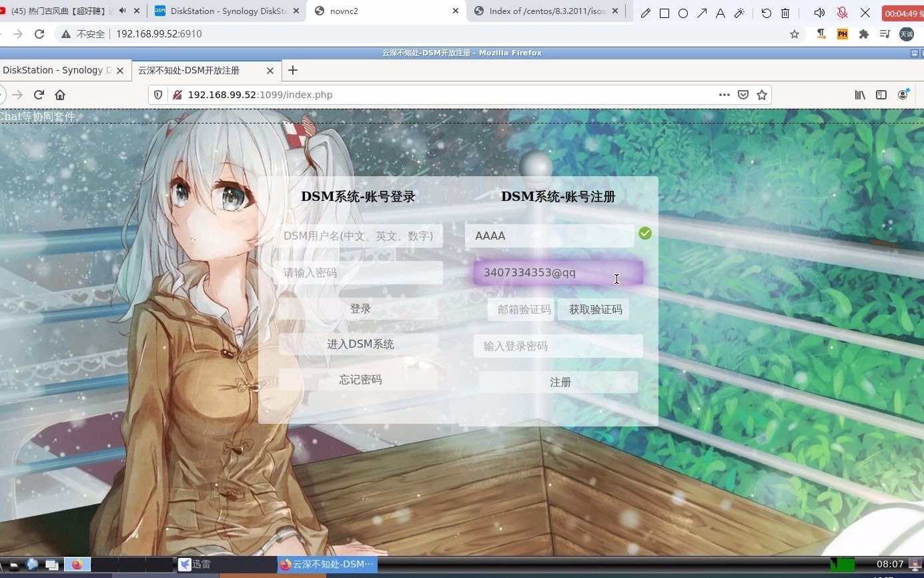Switch to Firefox DiskStation - Synology tab

(x=57, y=70)
